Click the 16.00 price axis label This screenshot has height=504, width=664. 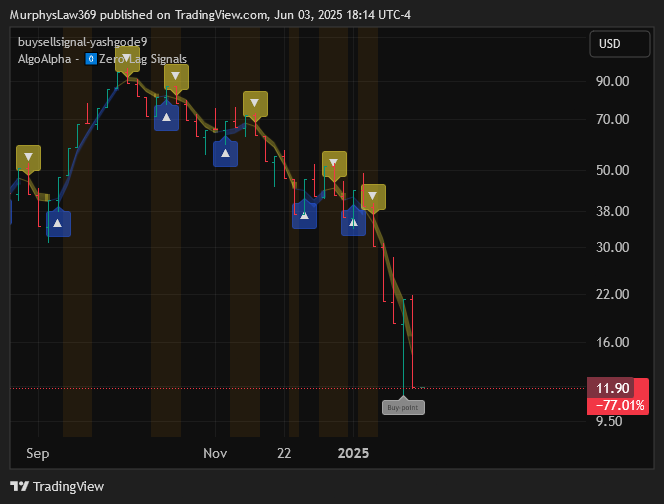tap(612, 342)
